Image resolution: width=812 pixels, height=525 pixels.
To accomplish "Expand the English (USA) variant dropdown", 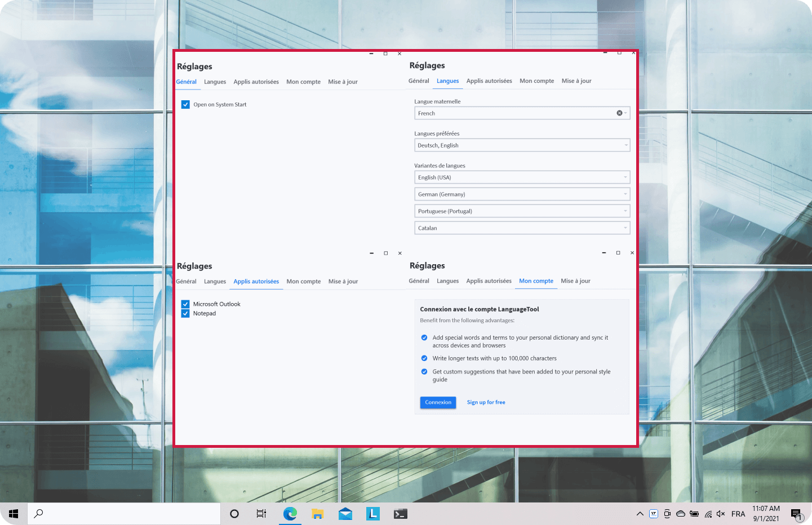I will tap(522, 177).
